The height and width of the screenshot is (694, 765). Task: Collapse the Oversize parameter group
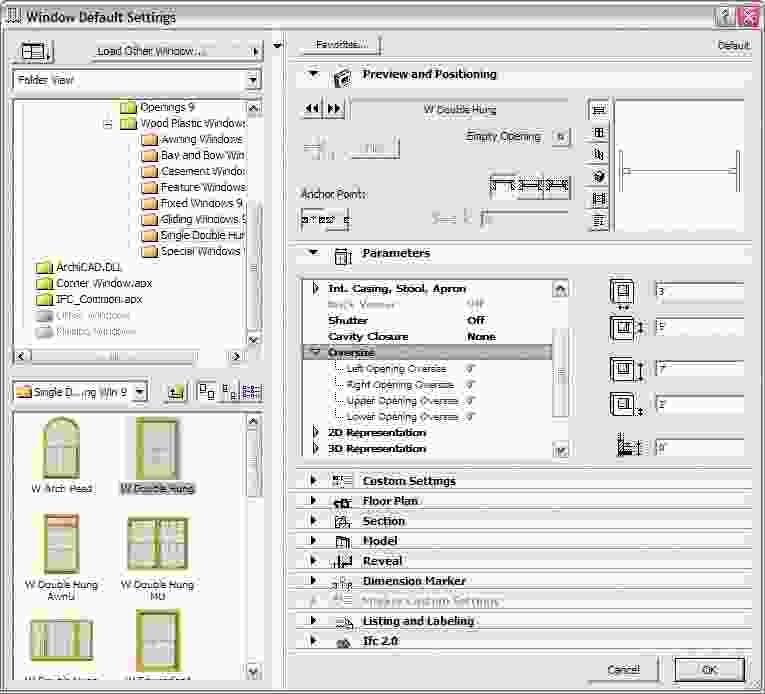316,352
